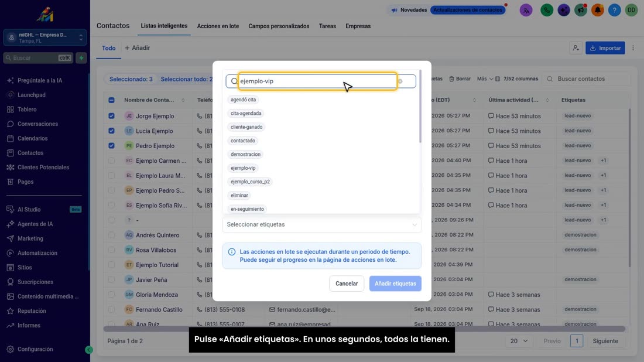Sort by Nombre de Contacto column

[183, 100]
